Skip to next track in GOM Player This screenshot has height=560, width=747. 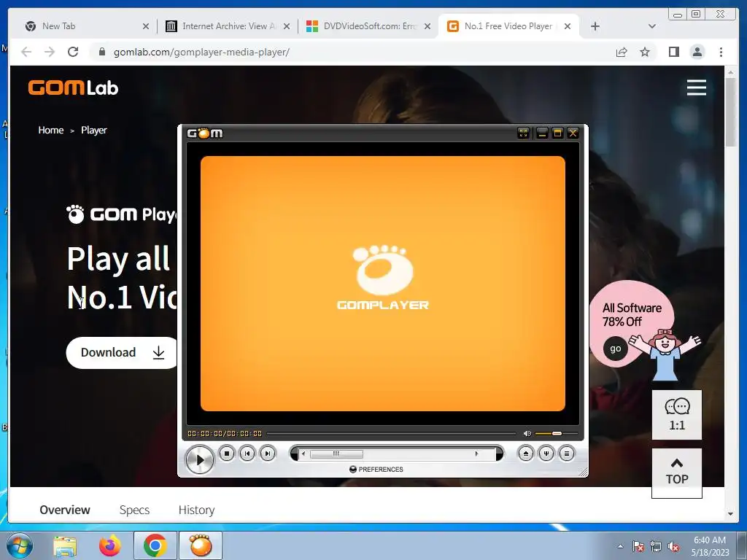(x=268, y=454)
